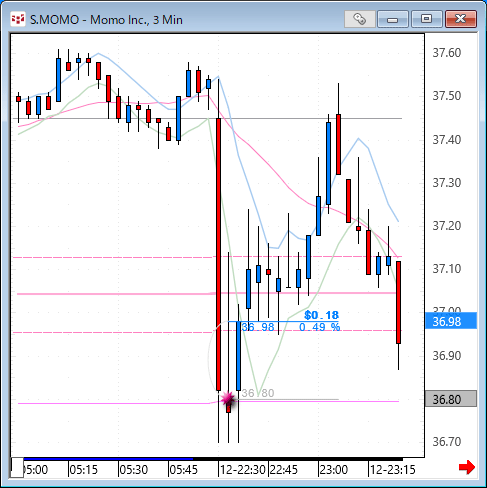Click the 37.30 price axis value
The width and height of the screenshot is (487, 488).
pyautogui.click(x=447, y=183)
